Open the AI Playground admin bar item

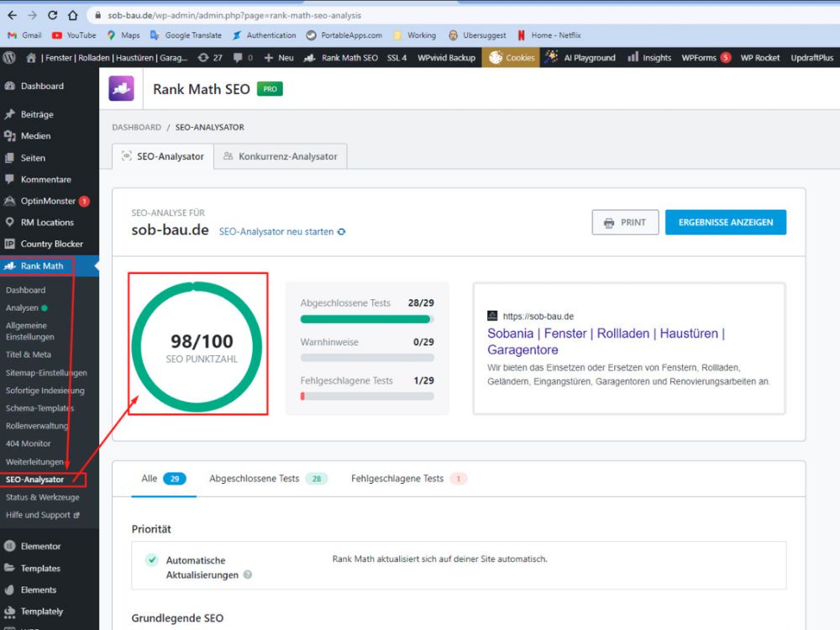pos(580,57)
